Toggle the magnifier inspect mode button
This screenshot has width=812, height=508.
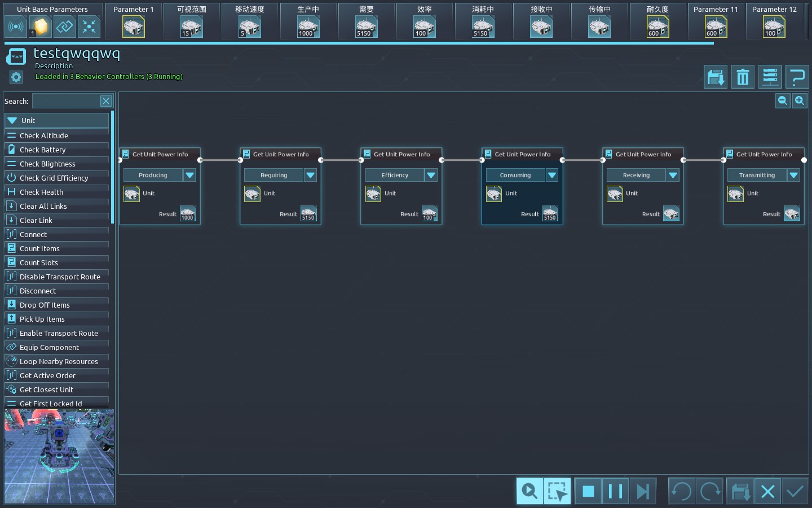point(529,491)
